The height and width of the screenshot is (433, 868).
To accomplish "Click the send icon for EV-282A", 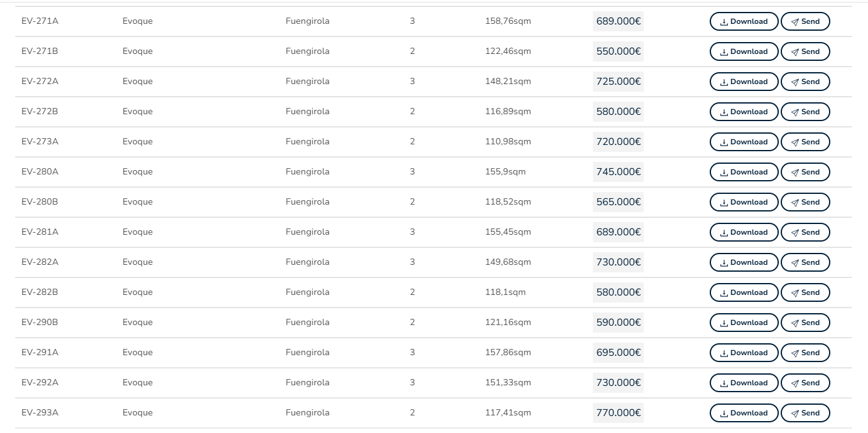I will 795,263.
